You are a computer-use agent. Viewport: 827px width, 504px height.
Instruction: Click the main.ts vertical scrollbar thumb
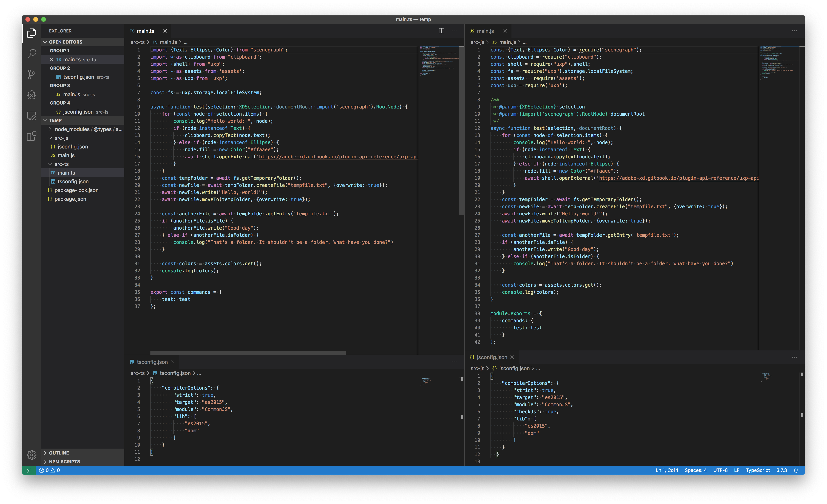(x=461, y=131)
